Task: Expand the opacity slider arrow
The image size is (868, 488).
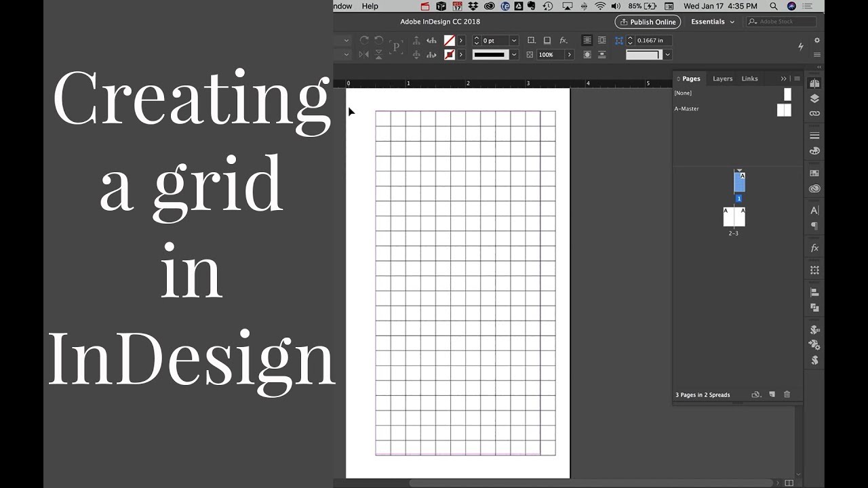Action: click(x=569, y=55)
